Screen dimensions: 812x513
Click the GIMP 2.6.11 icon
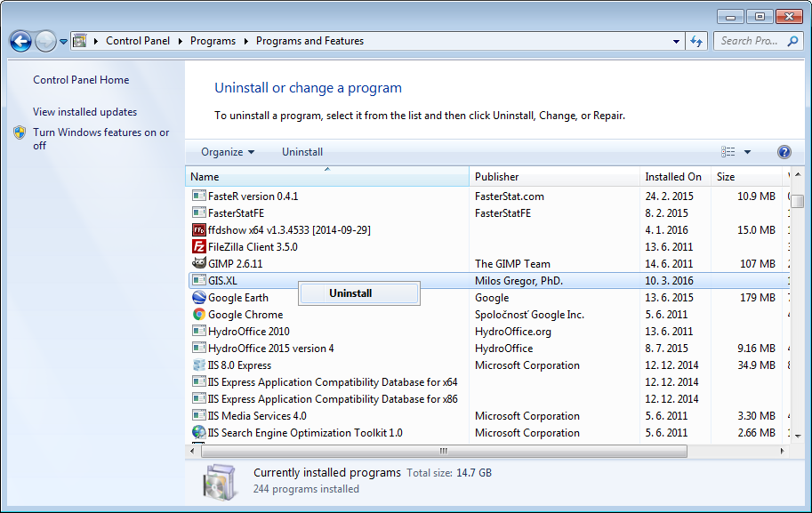click(x=199, y=263)
